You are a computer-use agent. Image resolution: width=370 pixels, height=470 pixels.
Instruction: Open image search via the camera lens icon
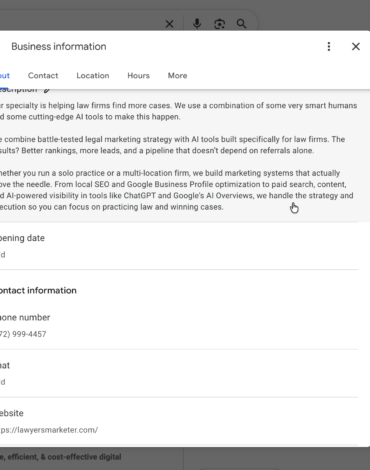point(219,24)
